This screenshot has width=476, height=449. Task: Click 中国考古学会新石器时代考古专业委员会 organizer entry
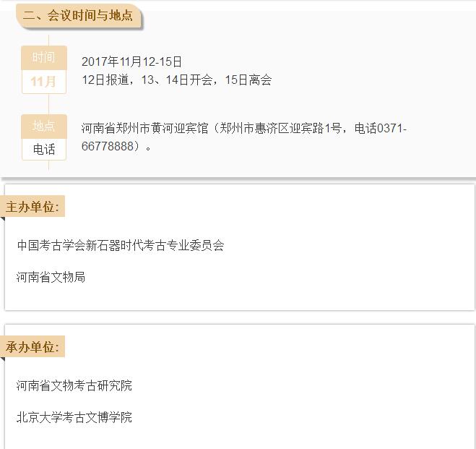pos(121,245)
